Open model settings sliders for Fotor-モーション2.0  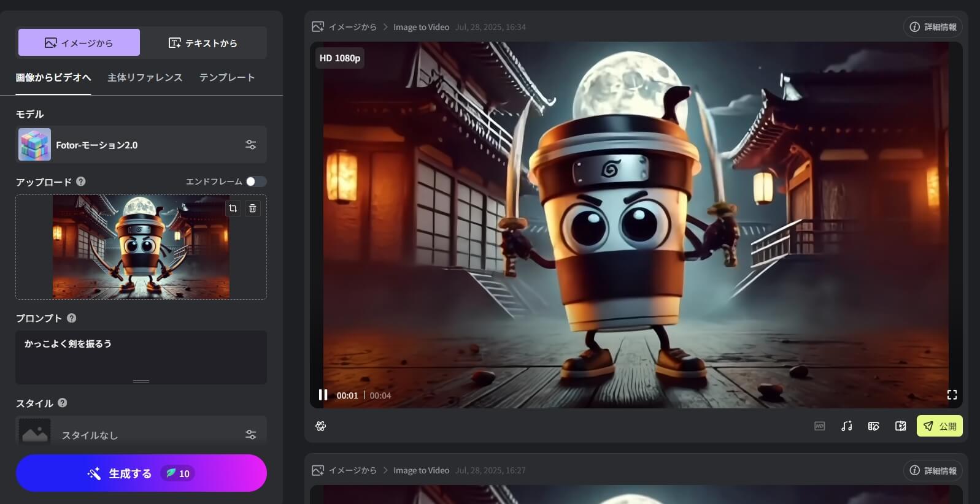click(x=250, y=145)
